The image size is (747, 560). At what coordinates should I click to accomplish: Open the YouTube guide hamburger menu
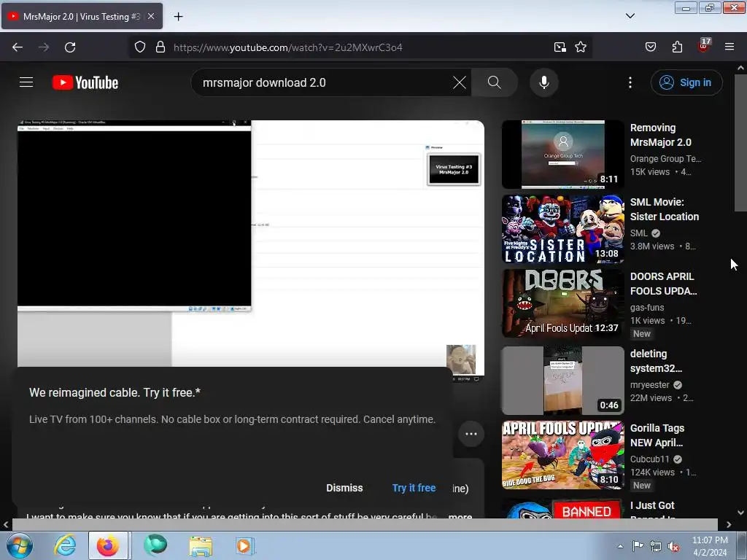[26, 82]
